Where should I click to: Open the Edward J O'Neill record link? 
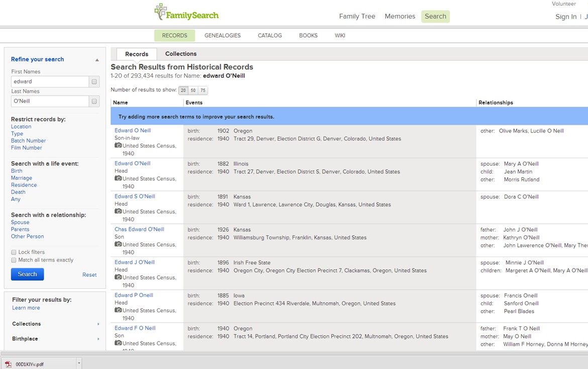tap(135, 262)
